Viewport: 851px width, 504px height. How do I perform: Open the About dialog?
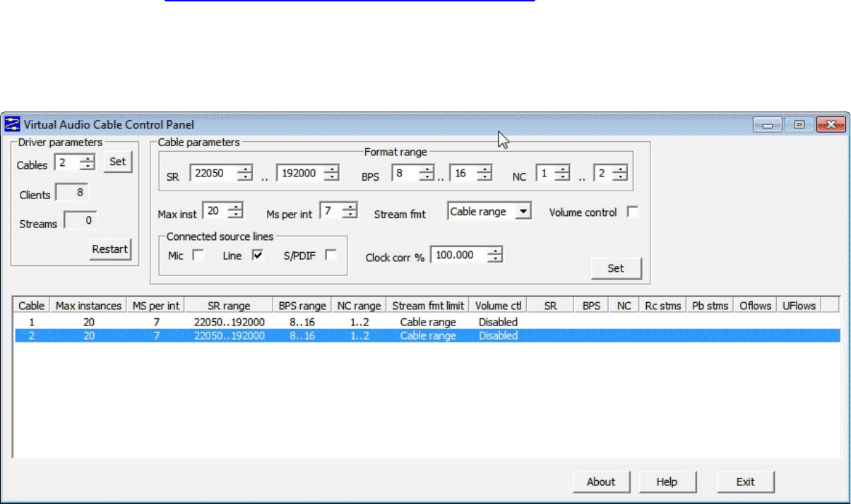point(601,481)
